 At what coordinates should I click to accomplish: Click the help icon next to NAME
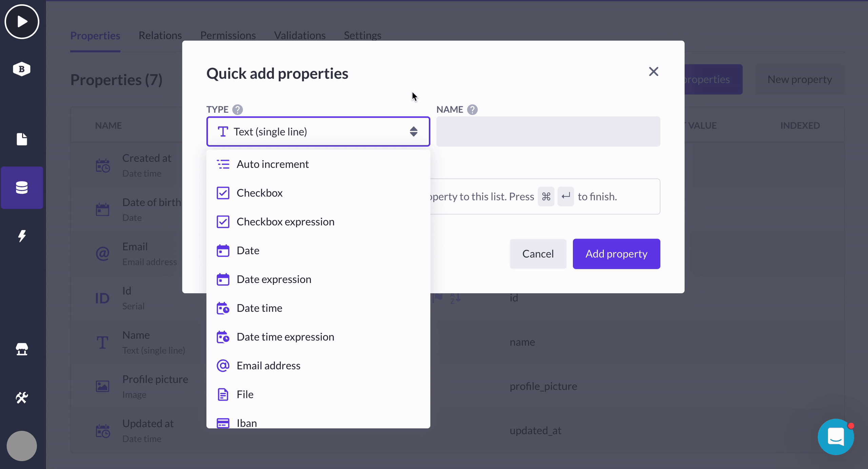tap(472, 110)
